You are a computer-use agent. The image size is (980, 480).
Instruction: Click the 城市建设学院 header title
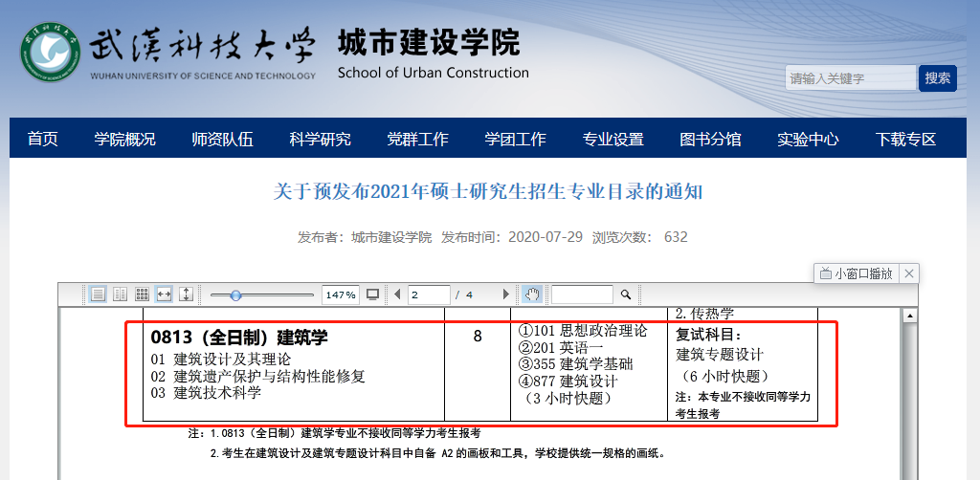point(428,42)
